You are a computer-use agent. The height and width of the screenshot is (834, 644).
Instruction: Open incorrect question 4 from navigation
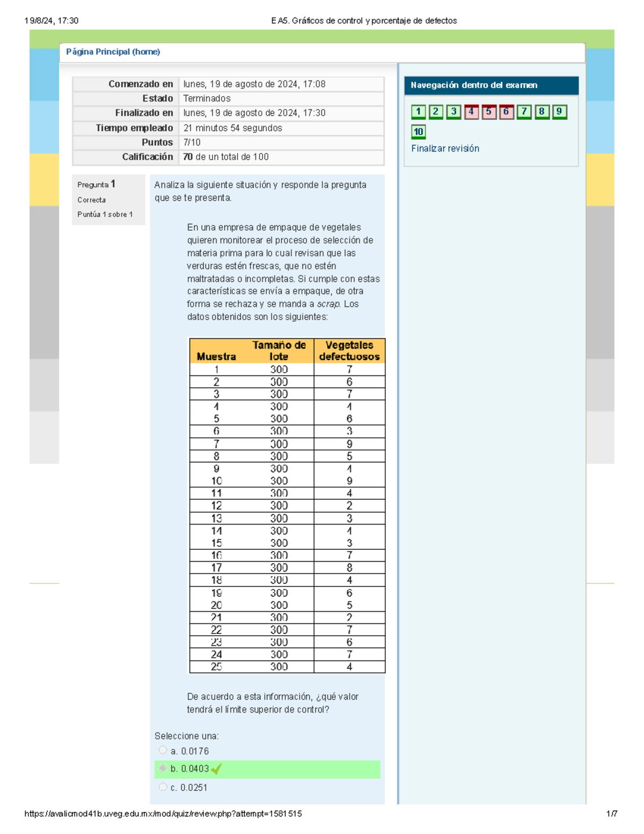(471, 111)
